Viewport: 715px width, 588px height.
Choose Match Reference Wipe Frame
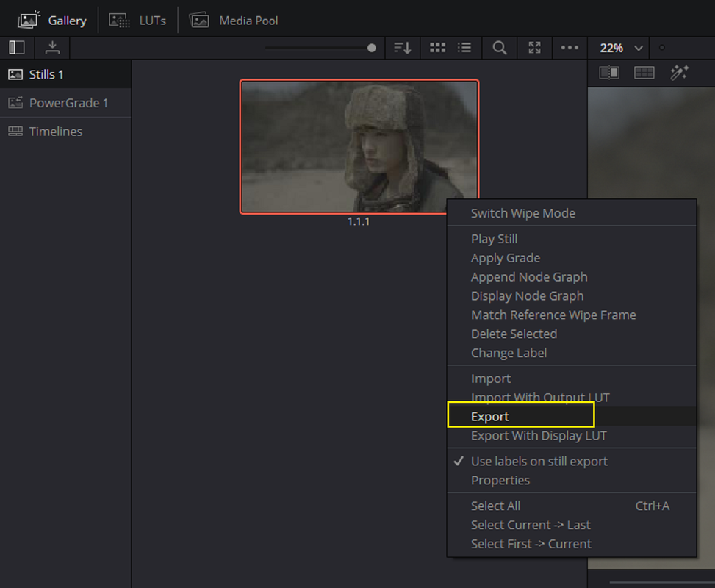tap(572, 315)
